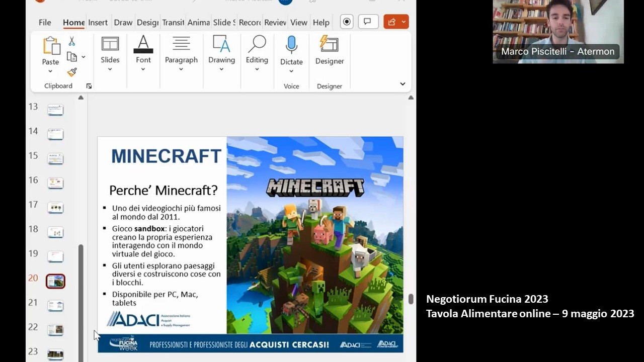Click the Copy icon in Clipboard group

pyautogui.click(x=72, y=57)
